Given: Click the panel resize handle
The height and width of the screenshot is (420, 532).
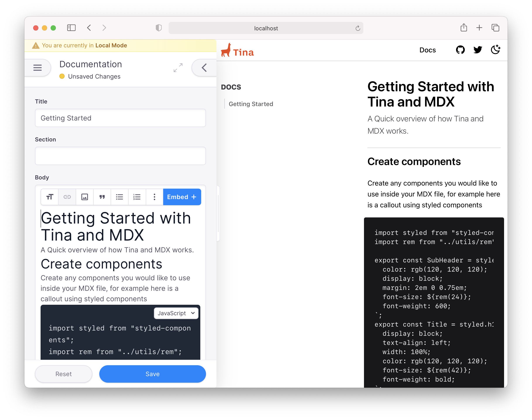Looking at the screenshot, I should 218,213.
